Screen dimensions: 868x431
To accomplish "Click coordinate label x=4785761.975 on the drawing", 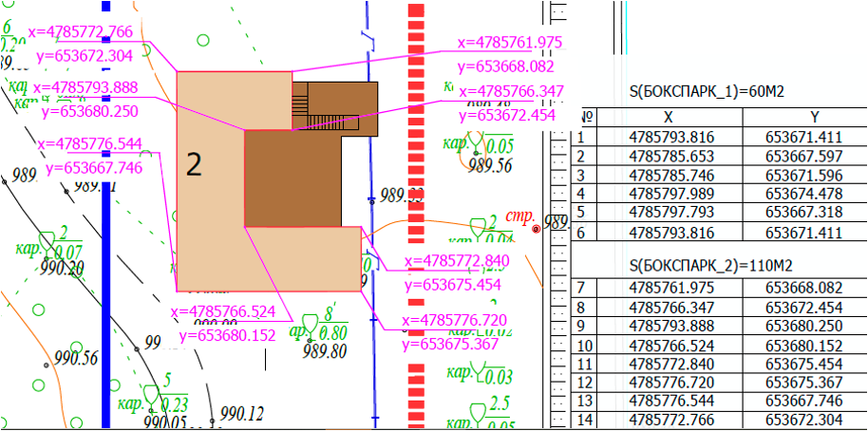I will click(510, 43).
